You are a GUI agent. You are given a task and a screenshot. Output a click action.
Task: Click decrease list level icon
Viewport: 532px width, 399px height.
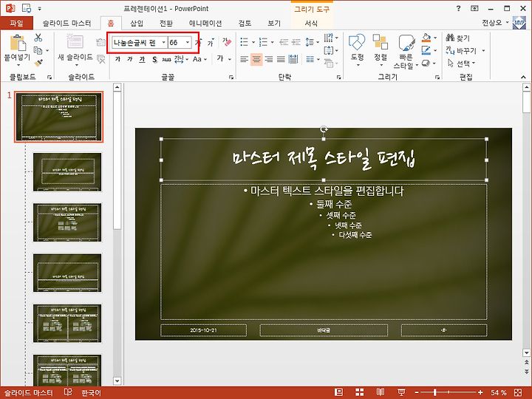pos(283,42)
